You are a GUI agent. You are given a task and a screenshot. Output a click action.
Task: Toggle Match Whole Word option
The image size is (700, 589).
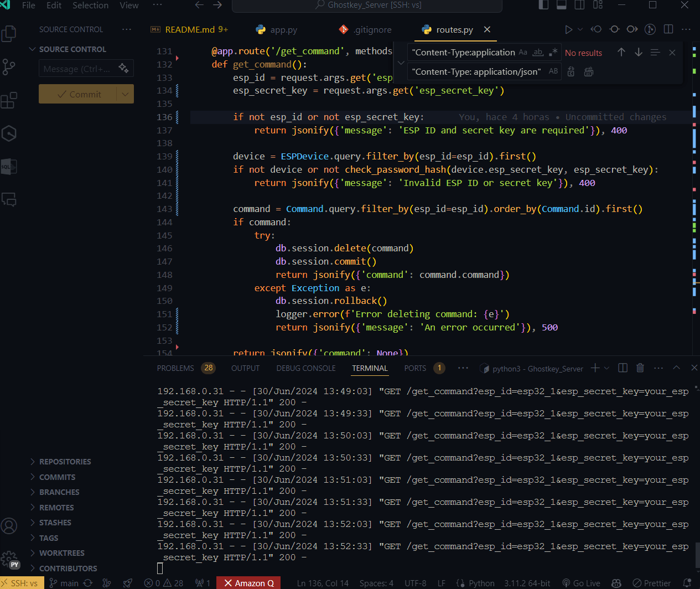(538, 53)
